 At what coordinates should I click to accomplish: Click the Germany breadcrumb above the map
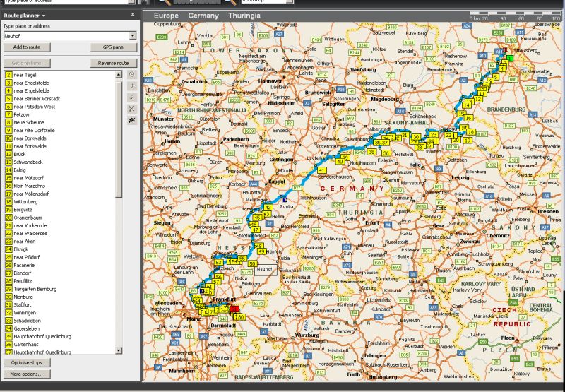pyautogui.click(x=203, y=15)
